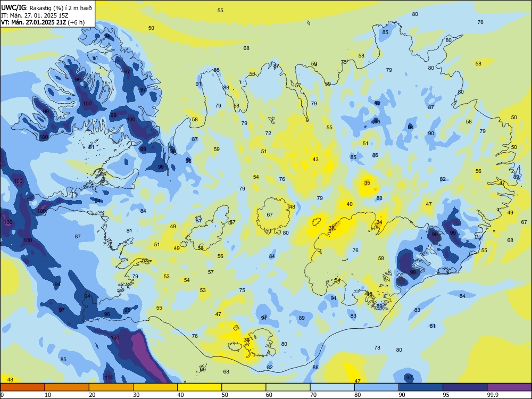Screen dimensions: 532x399
Task: Choose the light blue 70–80 legend swatch
Action: [332, 387]
